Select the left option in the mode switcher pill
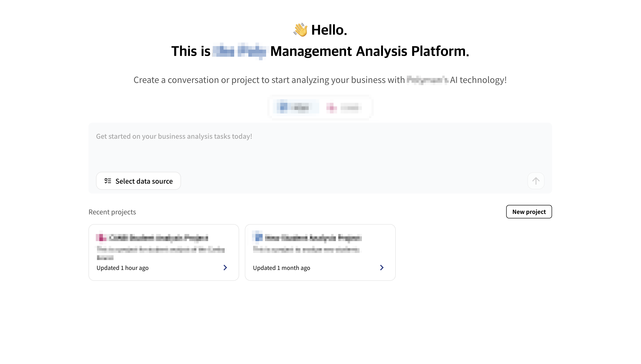The width and height of the screenshot is (641, 364). (x=296, y=108)
